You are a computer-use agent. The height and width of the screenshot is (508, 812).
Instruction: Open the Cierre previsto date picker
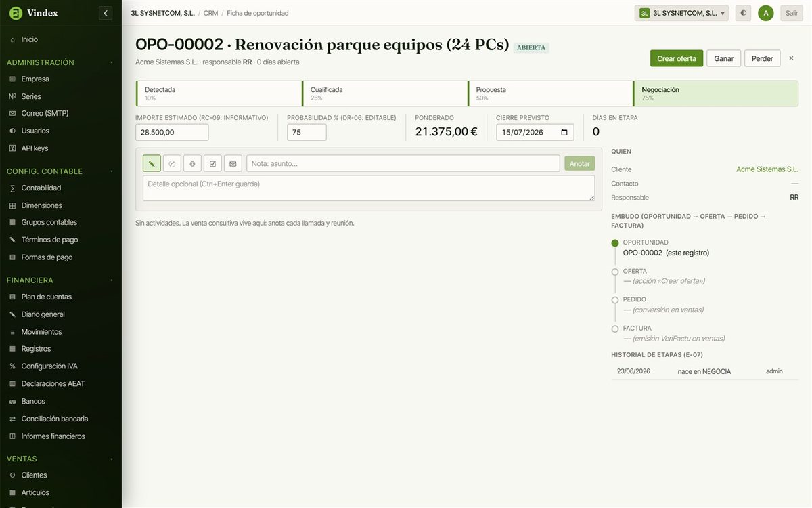[x=564, y=132]
